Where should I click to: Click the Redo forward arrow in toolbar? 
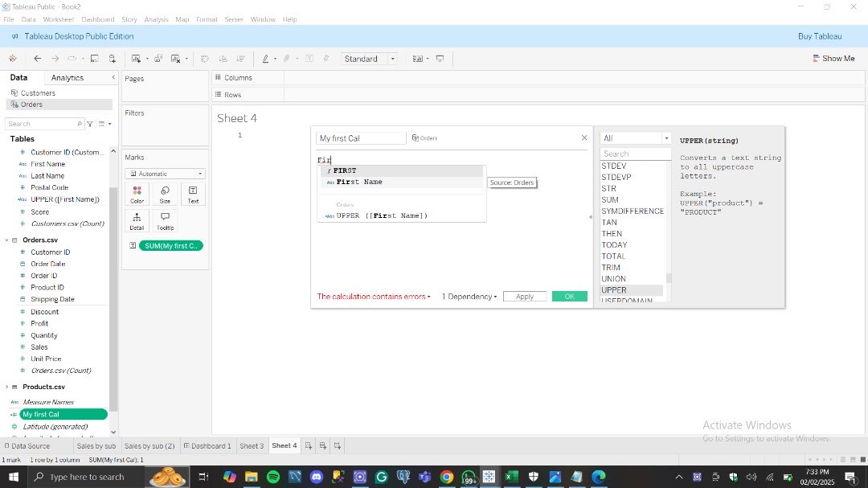point(55,58)
